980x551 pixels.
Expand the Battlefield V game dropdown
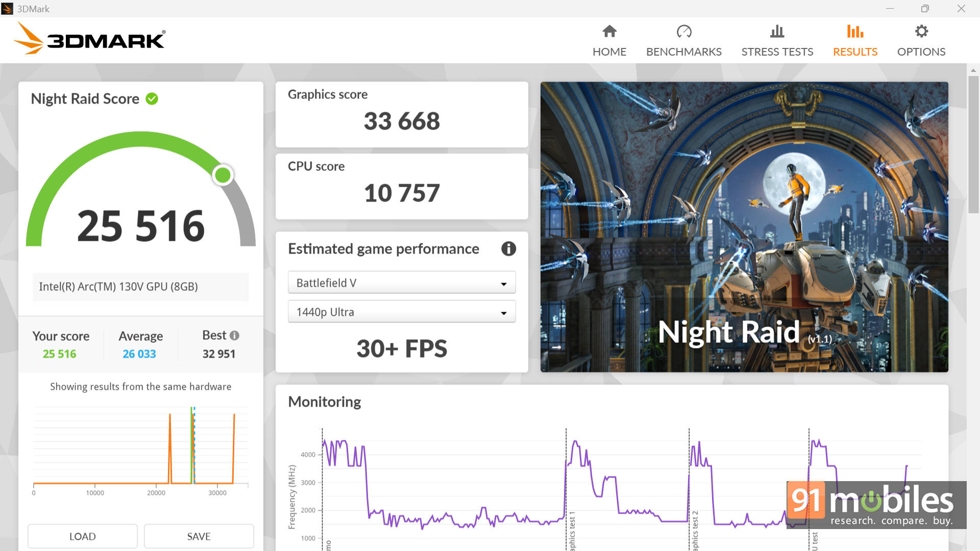[401, 283]
